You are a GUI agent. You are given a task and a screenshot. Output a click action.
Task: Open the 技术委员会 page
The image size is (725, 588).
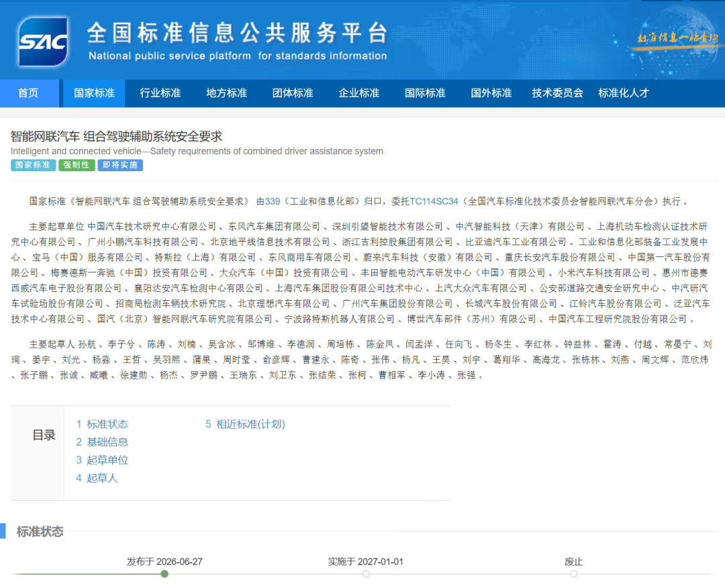point(557,93)
